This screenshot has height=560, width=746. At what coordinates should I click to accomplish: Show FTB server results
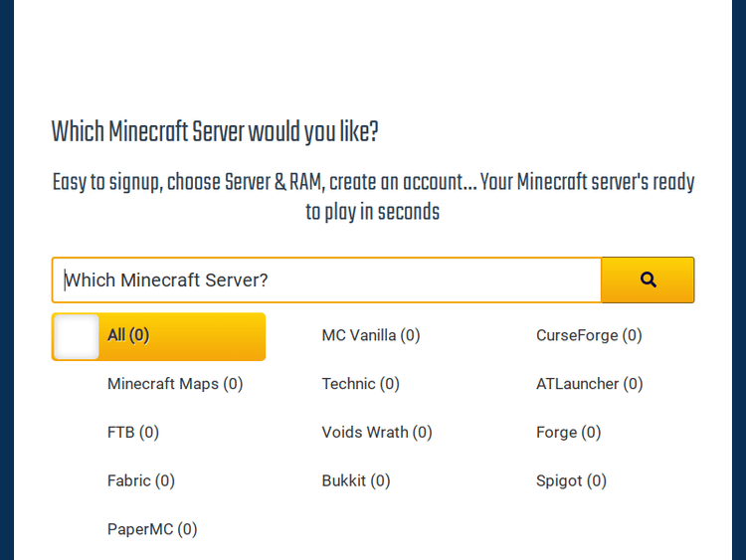coord(133,433)
